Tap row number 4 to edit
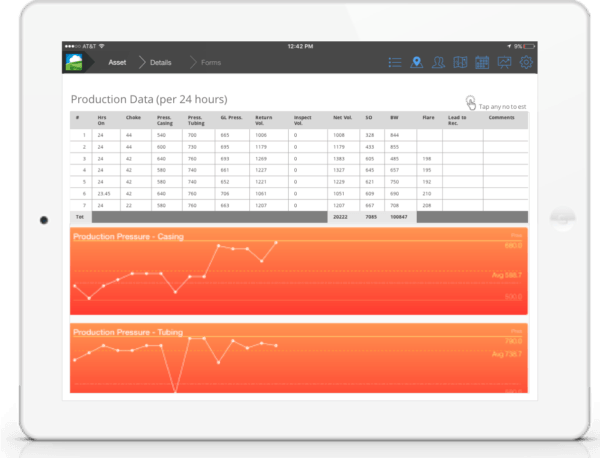The width and height of the screenshot is (600, 458). pyautogui.click(x=84, y=170)
